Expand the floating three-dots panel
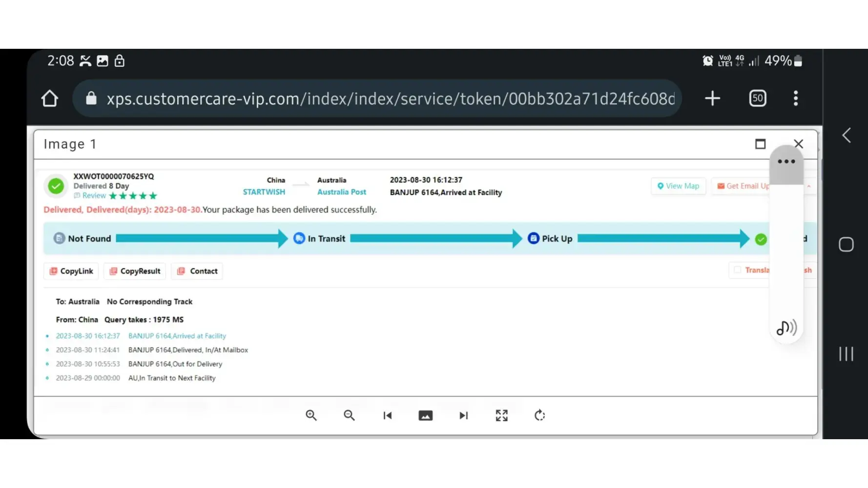 pyautogui.click(x=786, y=162)
